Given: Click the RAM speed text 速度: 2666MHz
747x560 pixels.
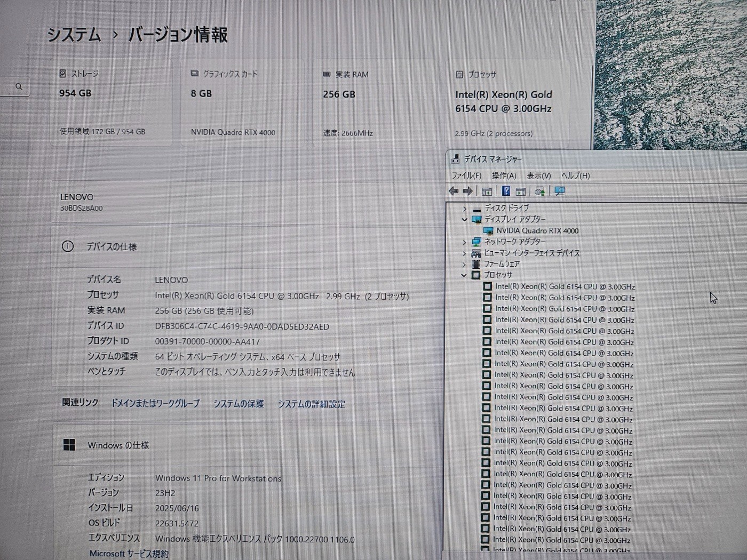Looking at the screenshot, I should (x=348, y=133).
